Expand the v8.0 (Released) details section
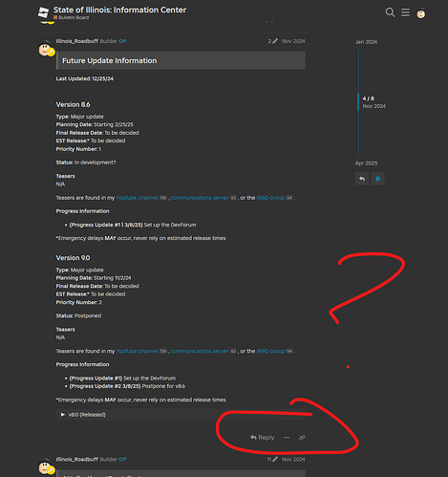448x477 pixels. click(x=83, y=415)
